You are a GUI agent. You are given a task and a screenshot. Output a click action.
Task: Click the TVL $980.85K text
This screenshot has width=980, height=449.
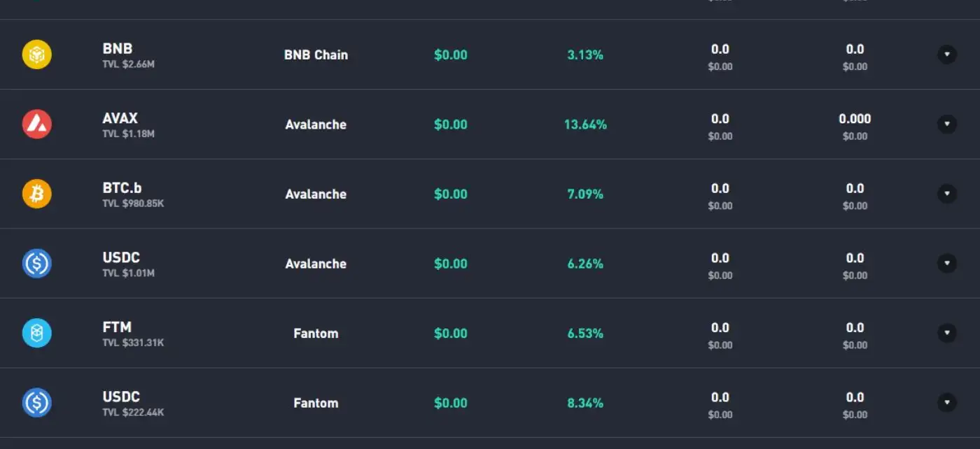[133, 204]
